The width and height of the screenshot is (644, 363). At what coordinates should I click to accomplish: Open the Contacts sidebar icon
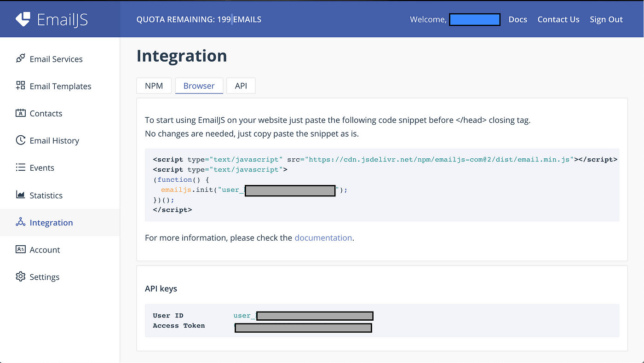(20, 113)
